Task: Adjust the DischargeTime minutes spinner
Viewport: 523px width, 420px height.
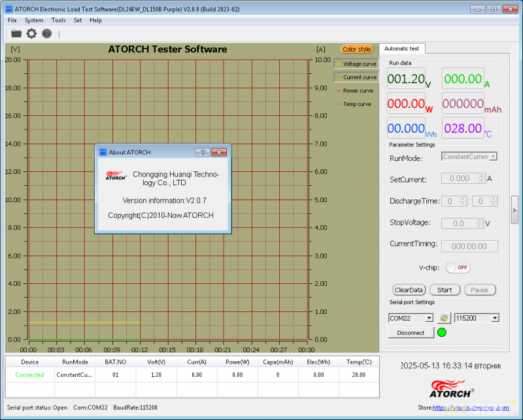Action: pos(494,201)
